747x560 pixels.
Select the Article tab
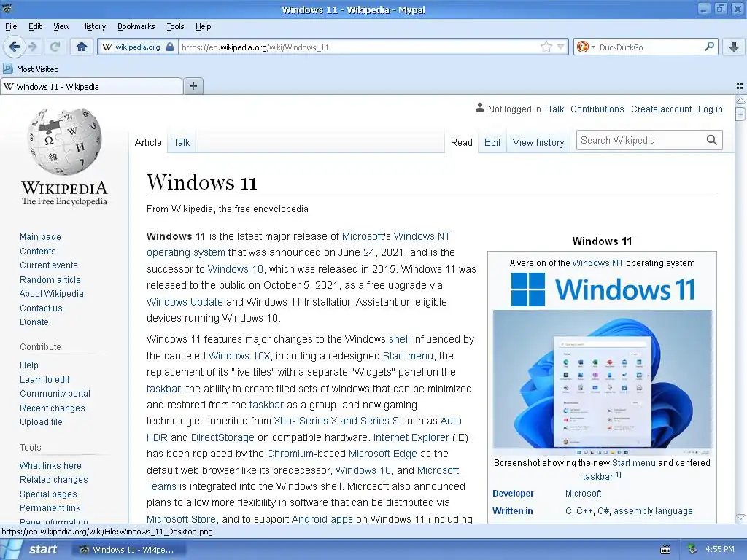point(148,142)
